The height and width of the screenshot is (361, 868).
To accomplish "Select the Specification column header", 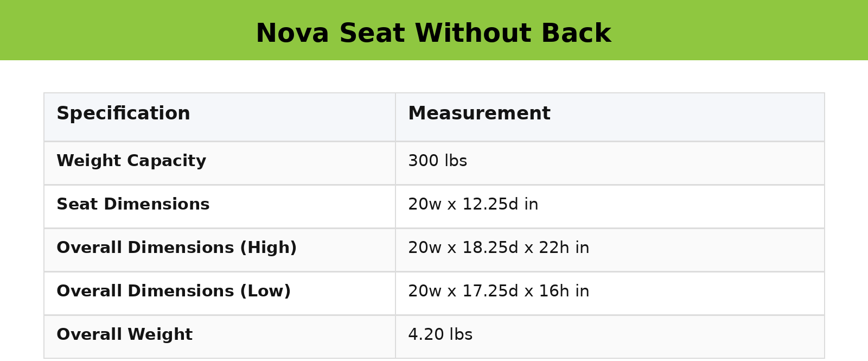I will pyautogui.click(x=123, y=114).
